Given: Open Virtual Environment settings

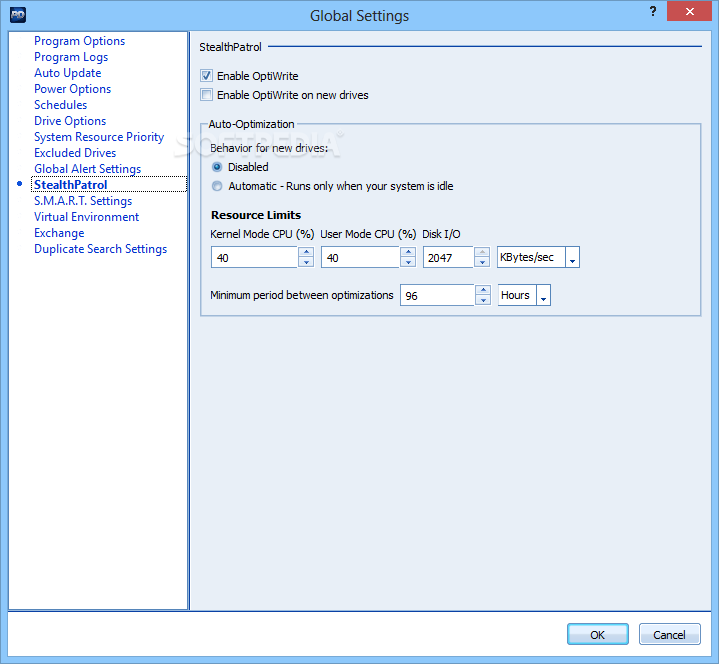Looking at the screenshot, I should click(x=86, y=217).
